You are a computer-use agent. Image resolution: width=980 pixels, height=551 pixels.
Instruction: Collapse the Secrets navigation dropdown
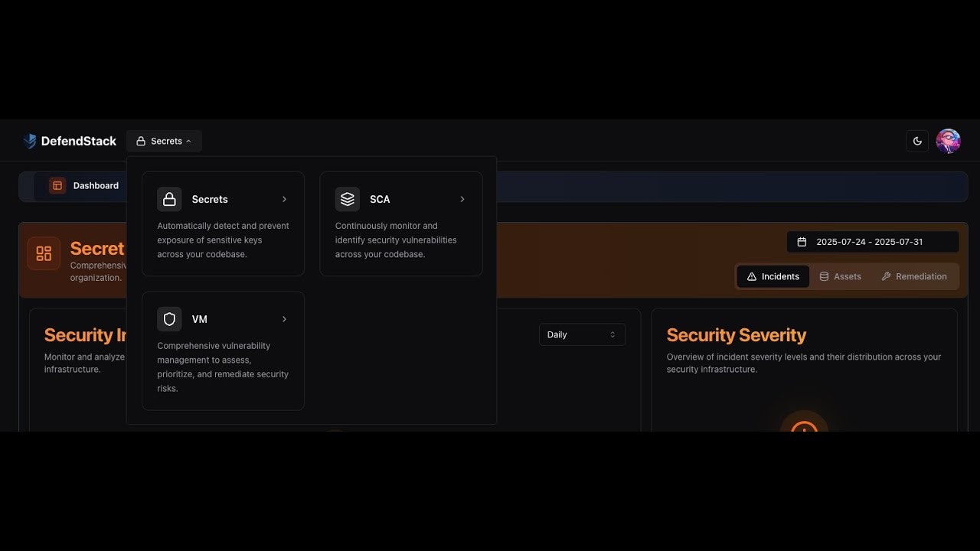click(164, 141)
